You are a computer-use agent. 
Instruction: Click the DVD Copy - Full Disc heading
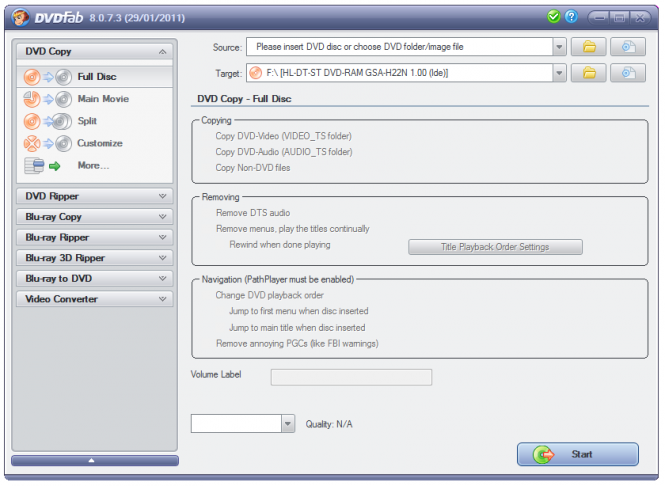244,99
